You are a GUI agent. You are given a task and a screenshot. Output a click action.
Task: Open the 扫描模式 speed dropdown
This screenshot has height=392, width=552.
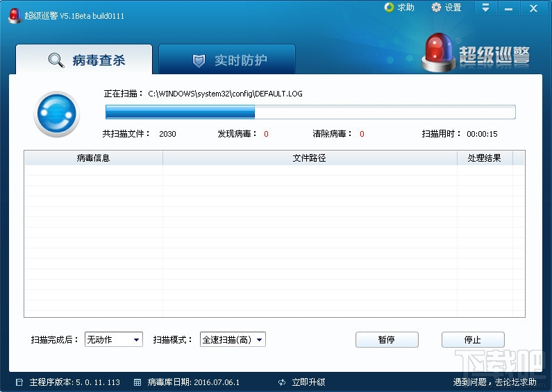(233, 339)
